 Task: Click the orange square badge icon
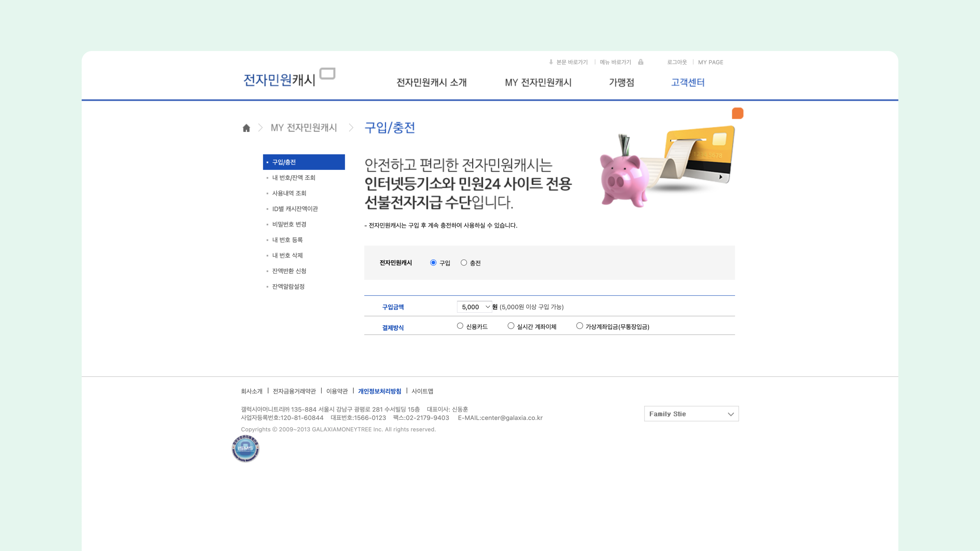pyautogui.click(x=737, y=113)
